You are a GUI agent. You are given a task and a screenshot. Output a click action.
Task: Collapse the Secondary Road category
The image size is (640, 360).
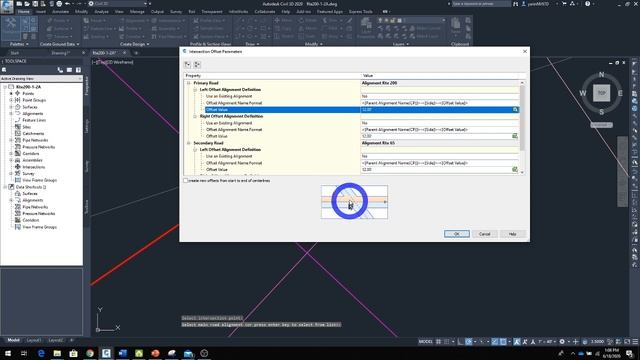click(189, 143)
